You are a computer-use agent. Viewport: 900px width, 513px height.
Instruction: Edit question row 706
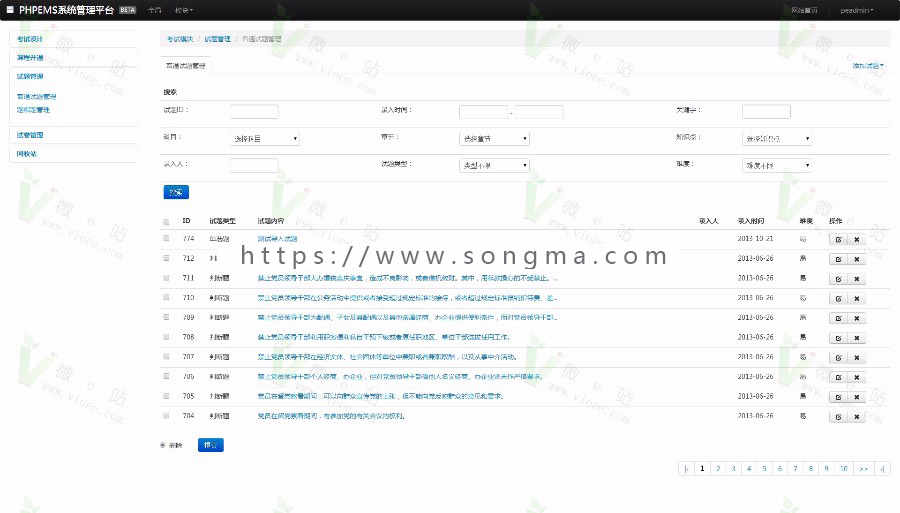[838, 377]
